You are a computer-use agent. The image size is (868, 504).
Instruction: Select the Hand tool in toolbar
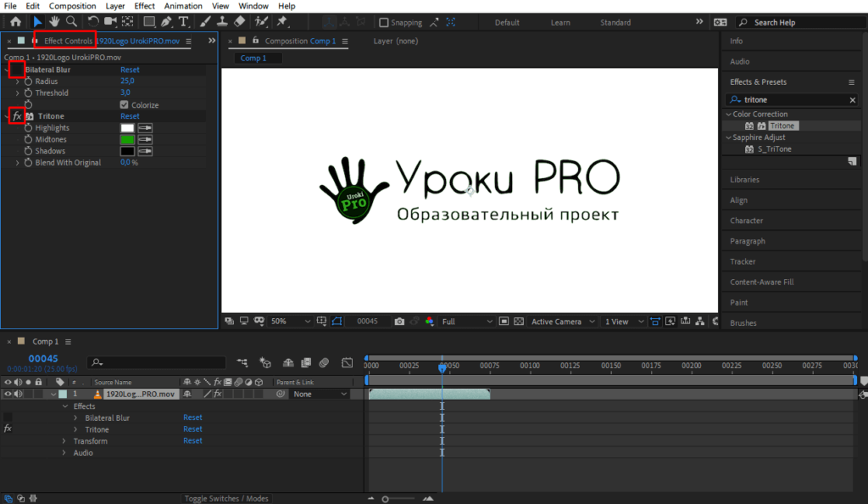(55, 22)
